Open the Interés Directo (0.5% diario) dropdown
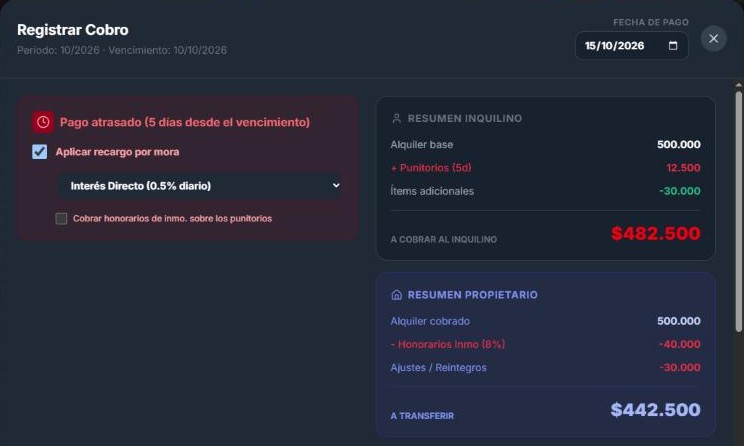Screen dimensions: 744x446 199,186
